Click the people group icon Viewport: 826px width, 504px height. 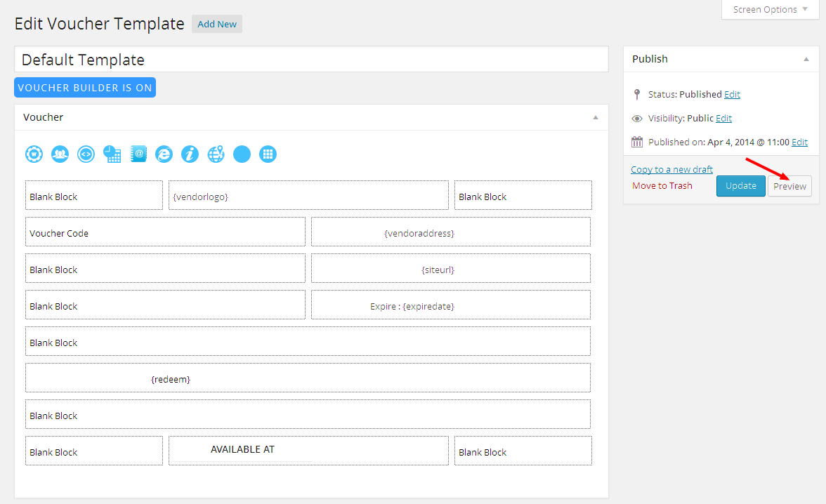pos(60,154)
